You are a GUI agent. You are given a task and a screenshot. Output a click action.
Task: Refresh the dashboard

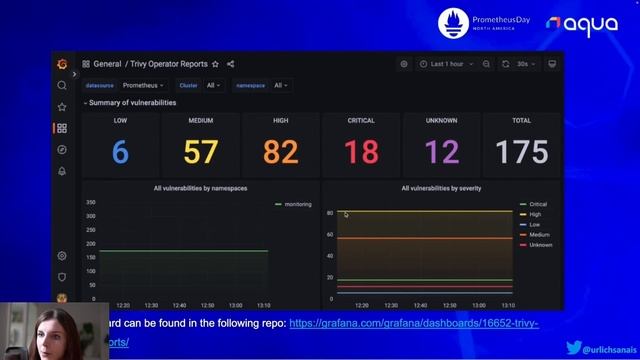[506, 64]
